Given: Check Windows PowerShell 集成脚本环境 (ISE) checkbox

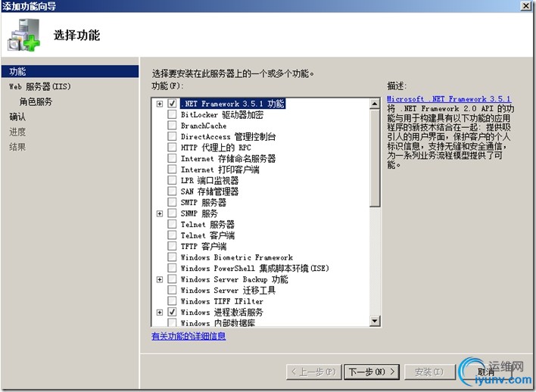Looking at the screenshot, I should click(172, 268).
